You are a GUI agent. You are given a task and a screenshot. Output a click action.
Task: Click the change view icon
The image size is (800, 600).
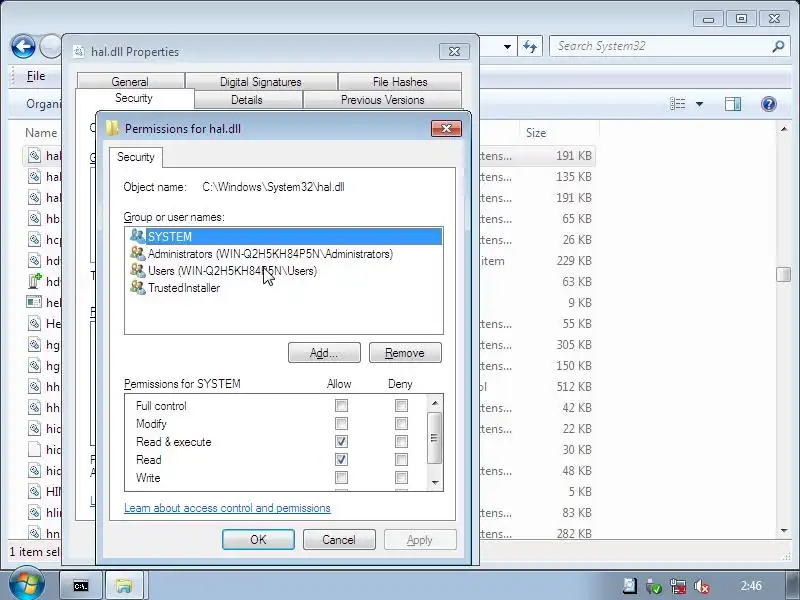678,104
